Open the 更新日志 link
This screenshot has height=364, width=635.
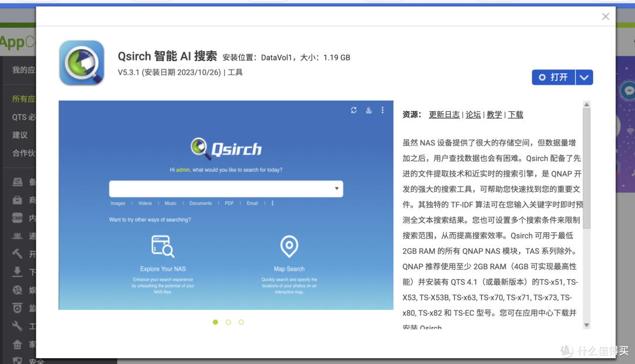[x=444, y=115]
